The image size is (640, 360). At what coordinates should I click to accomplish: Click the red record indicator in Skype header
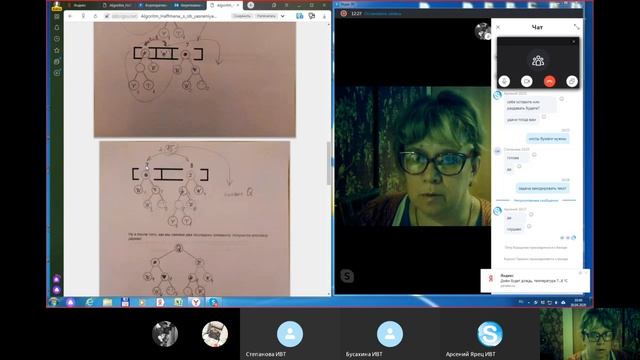[x=344, y=13]
